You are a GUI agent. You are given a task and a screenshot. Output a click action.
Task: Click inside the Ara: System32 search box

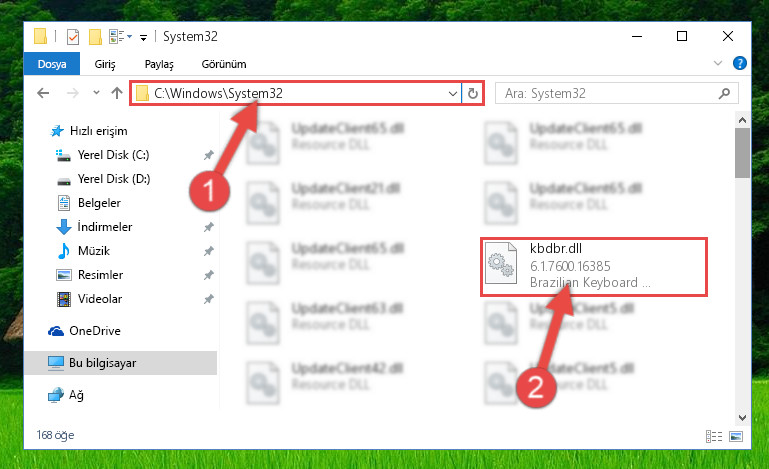tap(607, 93)
